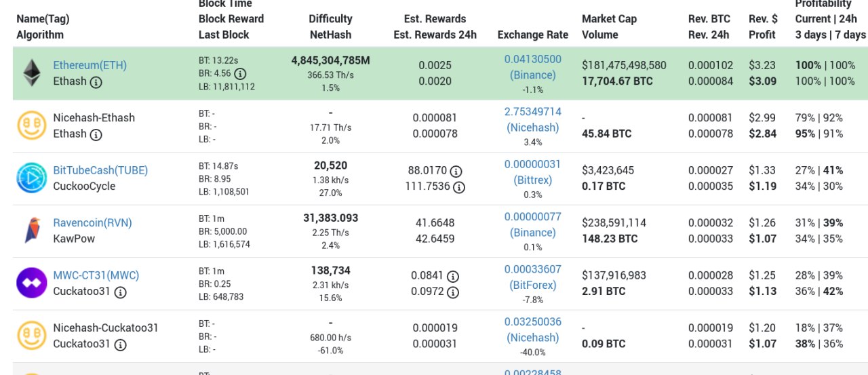The height and width of the screenshot is (375, 868).
Task: Click the 2.75349714 Nicehash exchange rate link
Action: 533,119
